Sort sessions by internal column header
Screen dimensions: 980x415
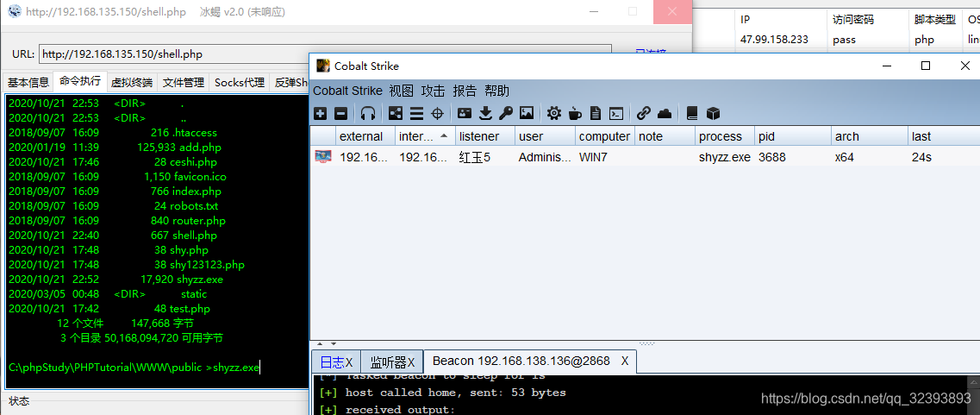tap(425, 135)
